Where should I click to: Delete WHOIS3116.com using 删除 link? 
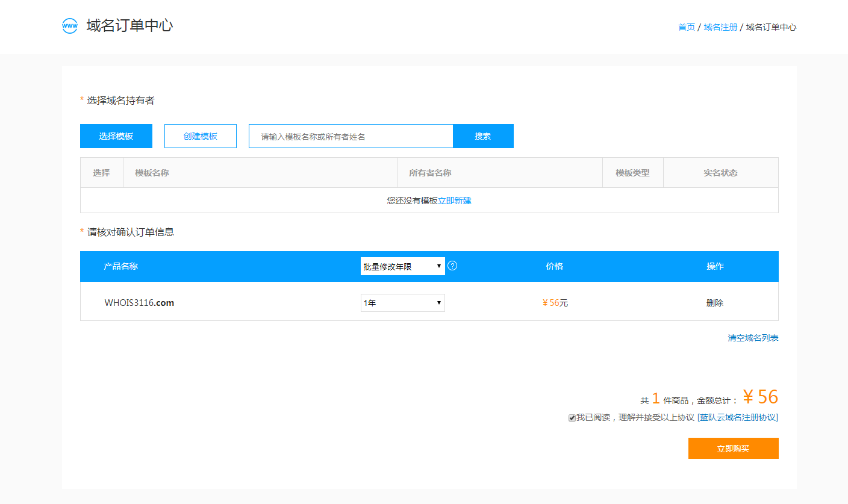pyautogui.click(x=715, y=302)
